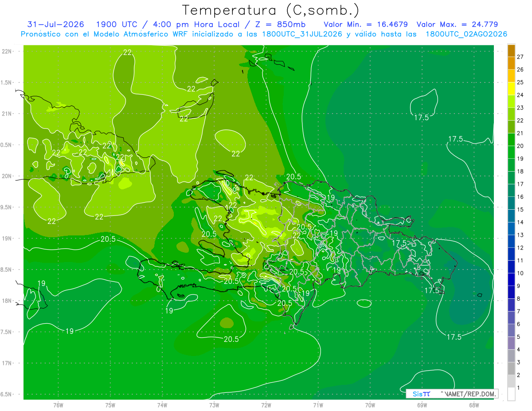Click the white swatch below legend value 1
This screenshot has height=411, width=532.
click(511, 394)
